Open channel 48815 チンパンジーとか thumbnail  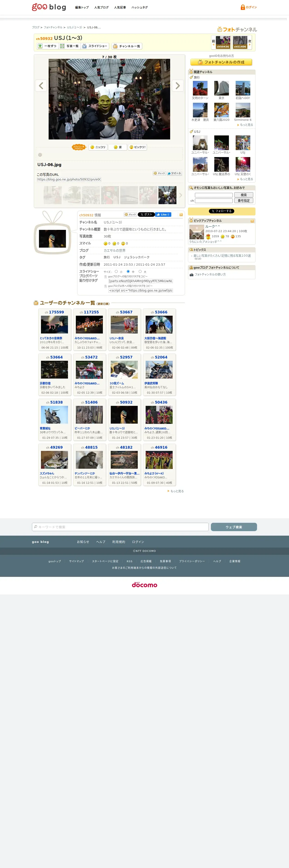89,460
